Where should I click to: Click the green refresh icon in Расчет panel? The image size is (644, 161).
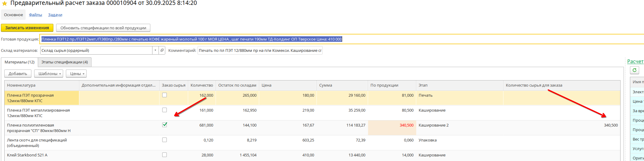tap(635, 70)
